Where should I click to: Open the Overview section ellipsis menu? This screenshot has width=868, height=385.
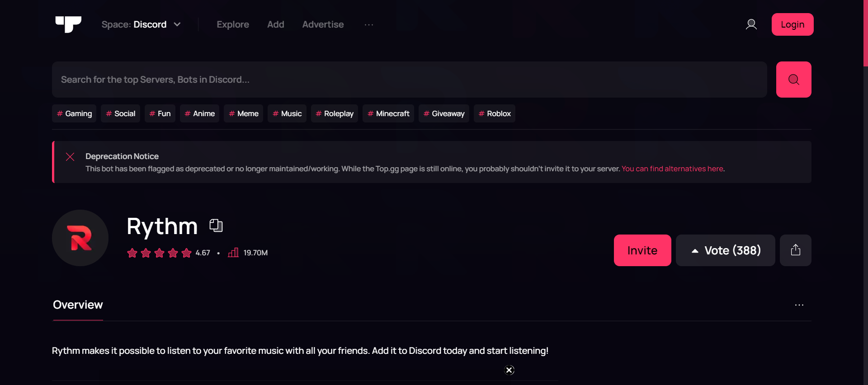click(x=799, y=305)
